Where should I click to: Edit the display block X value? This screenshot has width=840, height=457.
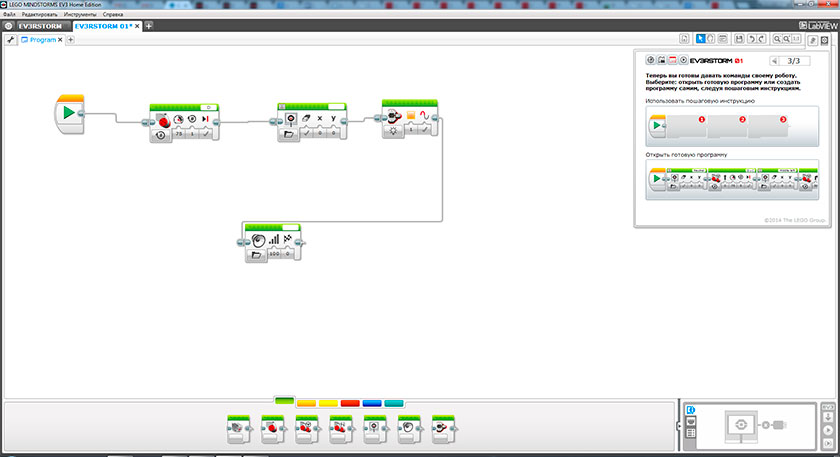(x=320, y=132)
